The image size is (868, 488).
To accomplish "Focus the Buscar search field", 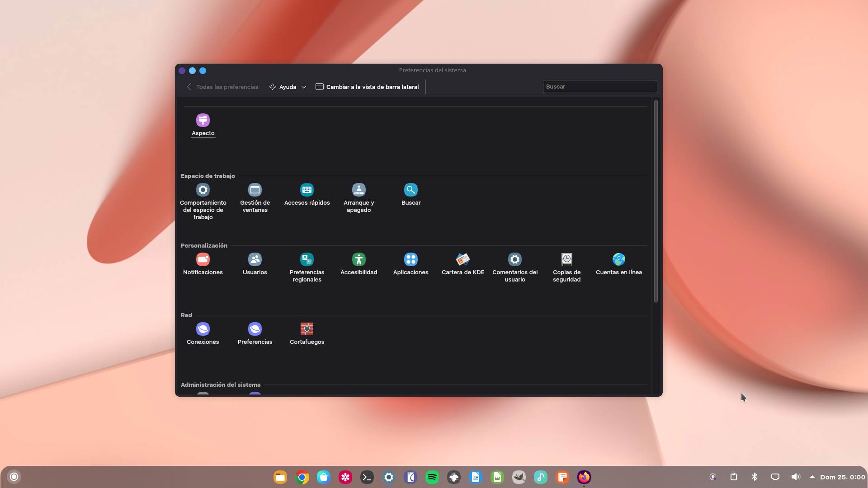I will (600, 87).
